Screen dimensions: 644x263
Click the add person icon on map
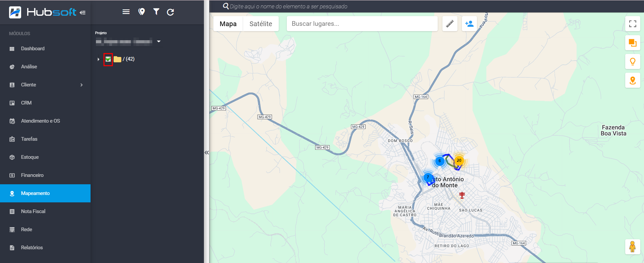pos(469,24)
